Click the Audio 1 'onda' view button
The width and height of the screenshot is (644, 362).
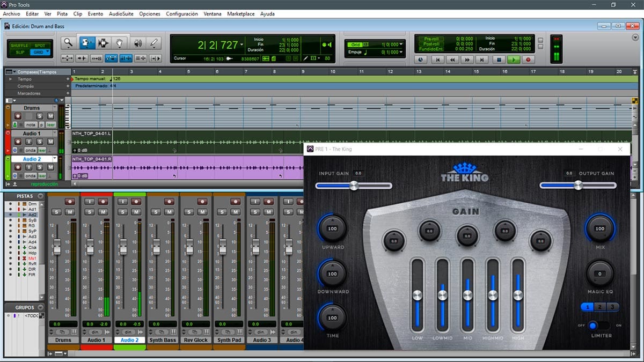click(31, 151)
